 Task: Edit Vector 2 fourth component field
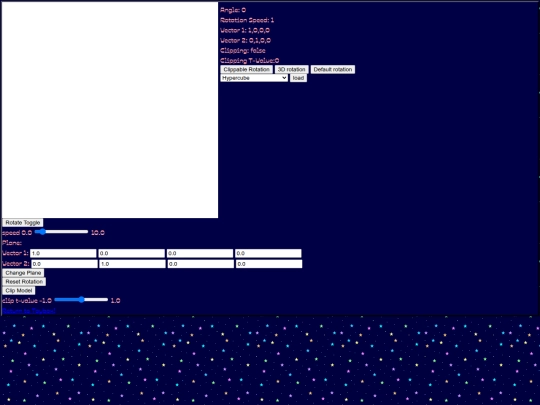[269, 264]
